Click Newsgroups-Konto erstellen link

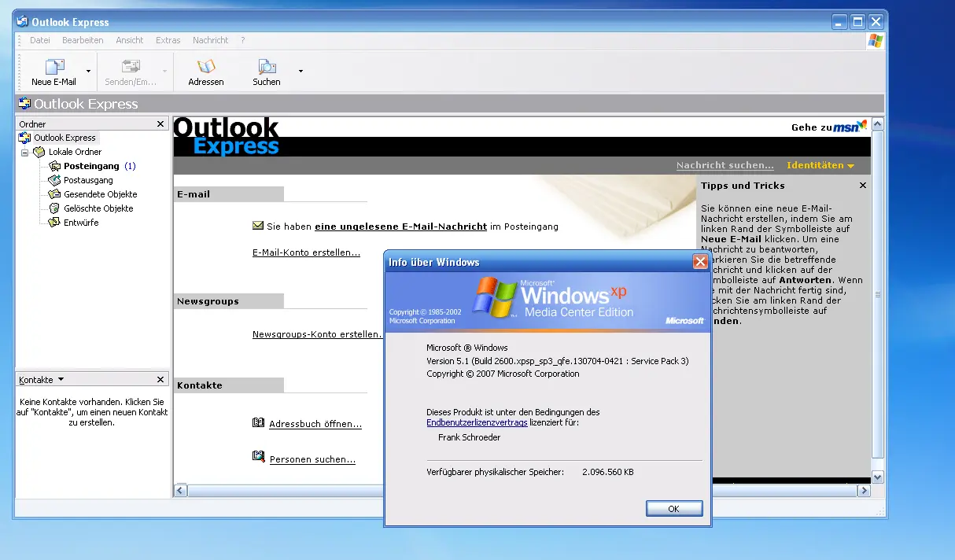pos(317,334)
